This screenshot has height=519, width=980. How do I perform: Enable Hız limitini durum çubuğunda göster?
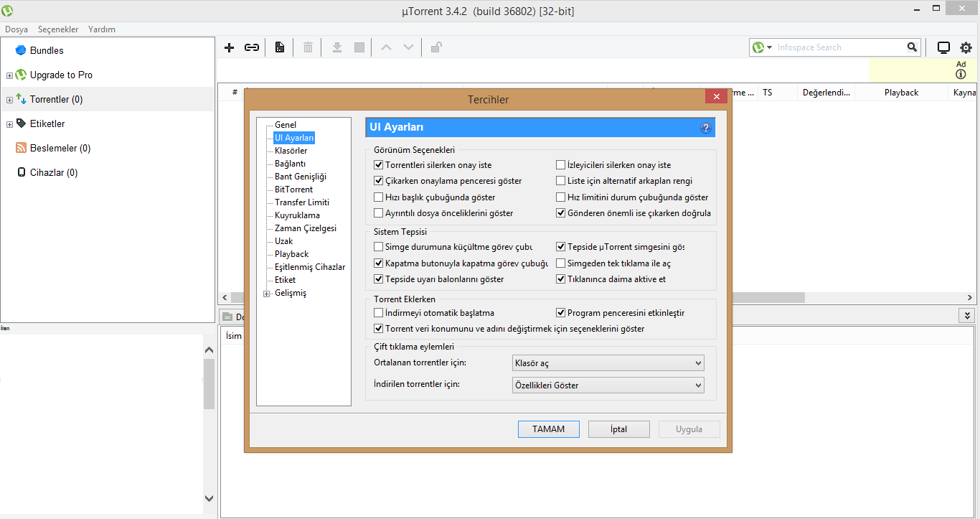pyautogui.click(x=561, y=197)
